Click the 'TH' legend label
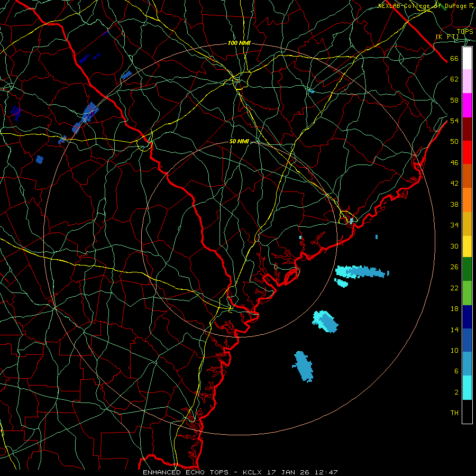476x476 pixels. (454, 413)
